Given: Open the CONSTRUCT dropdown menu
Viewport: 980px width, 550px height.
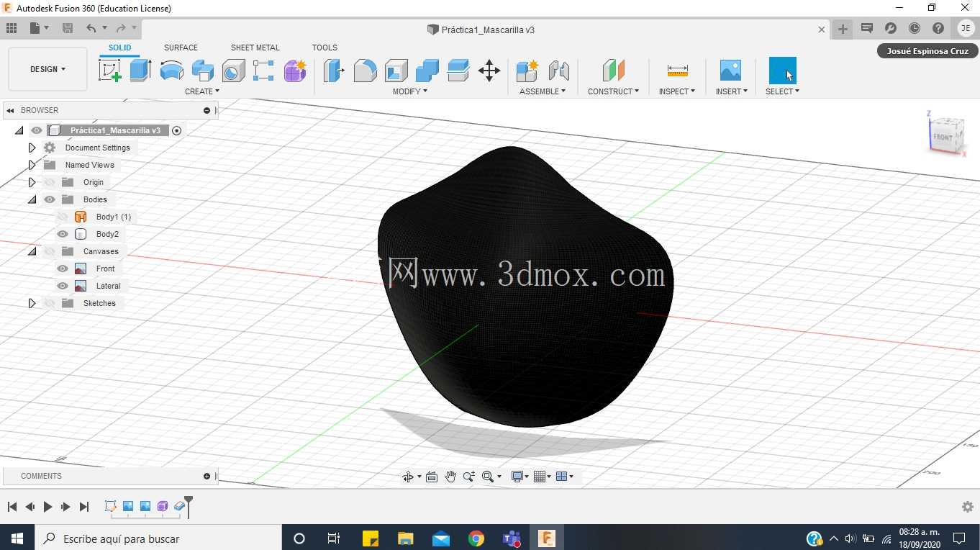Looking at the screenshot, I should pos(613,91).
